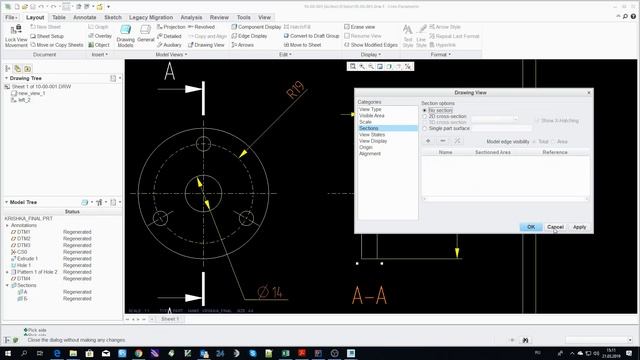Select Single part surface option
The height and width of the screenshot is (360, 640).
pos(424,129)
